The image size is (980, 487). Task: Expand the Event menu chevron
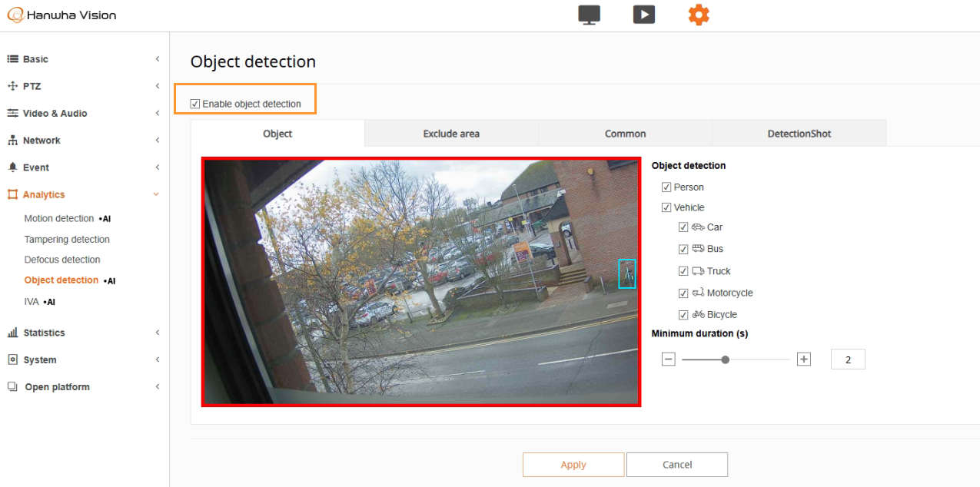(157, 167)
